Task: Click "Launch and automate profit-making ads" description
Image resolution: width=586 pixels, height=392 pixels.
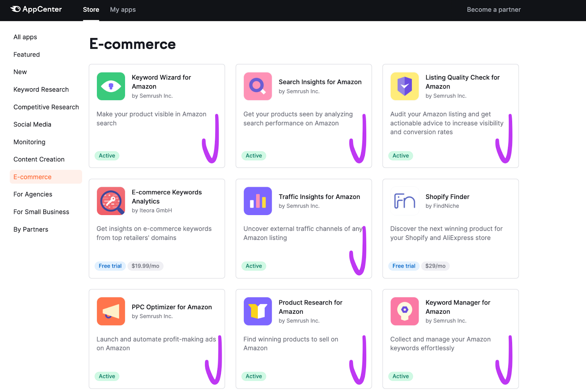Action: pos(156,344)
